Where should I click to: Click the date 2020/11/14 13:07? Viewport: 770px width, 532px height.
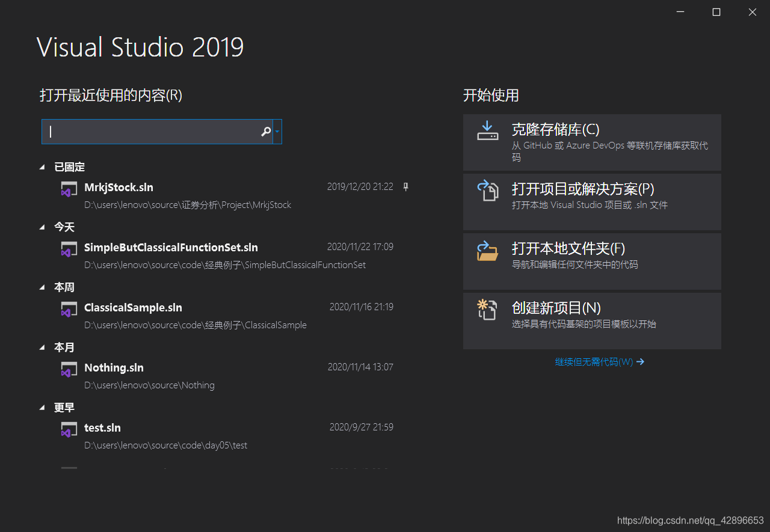point(360,367)
